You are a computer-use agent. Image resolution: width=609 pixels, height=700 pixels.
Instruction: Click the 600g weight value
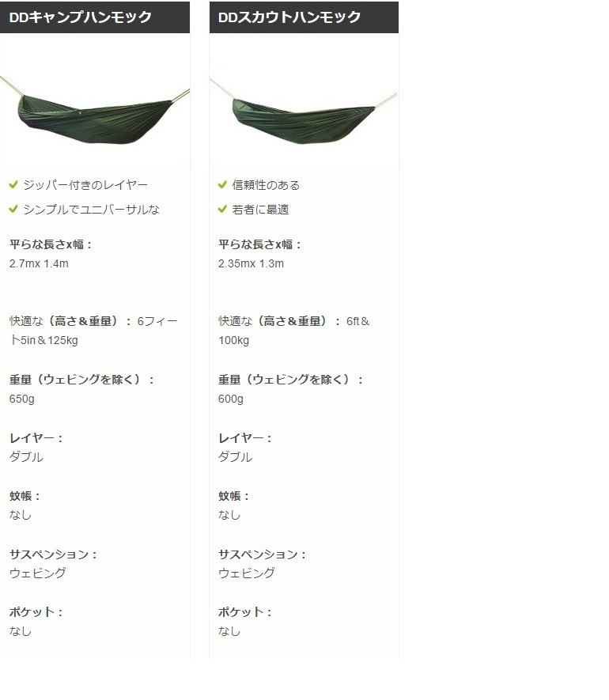point(231,399)
